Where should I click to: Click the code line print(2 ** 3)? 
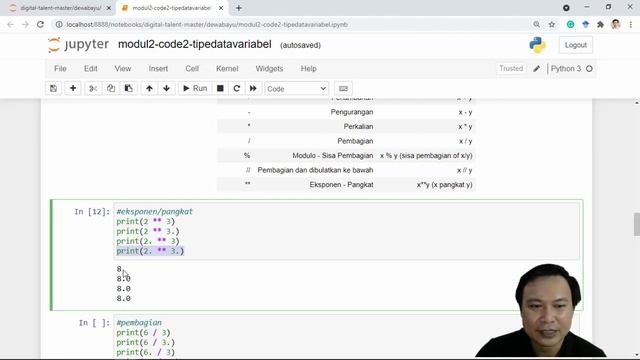[x=146, y=221]
